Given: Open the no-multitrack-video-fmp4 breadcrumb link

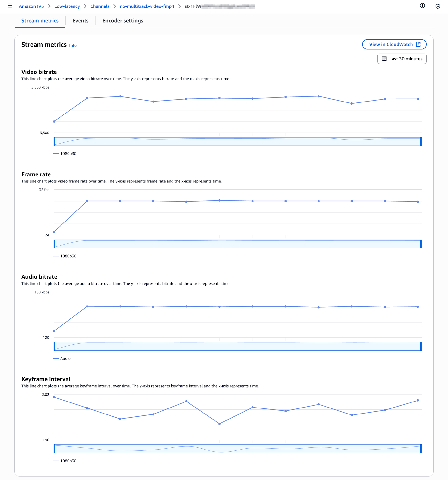Looking at the screenshot, I should pos(147,6).
